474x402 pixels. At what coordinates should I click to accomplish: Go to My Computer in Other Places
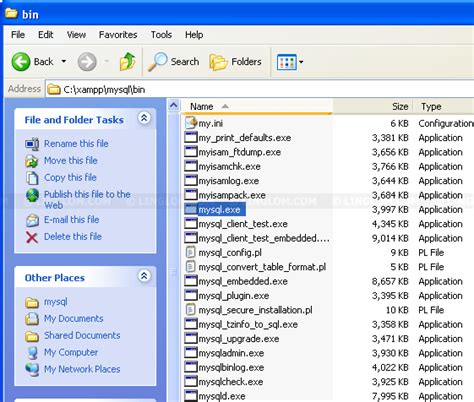pos(71,352)
